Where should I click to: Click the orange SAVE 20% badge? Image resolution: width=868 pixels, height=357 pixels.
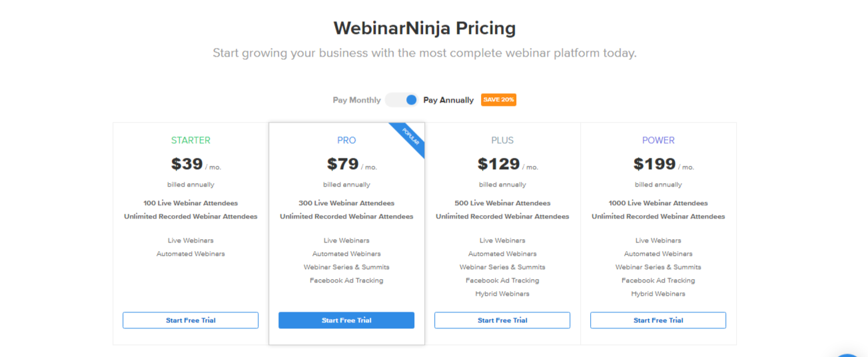pos(498,100)
